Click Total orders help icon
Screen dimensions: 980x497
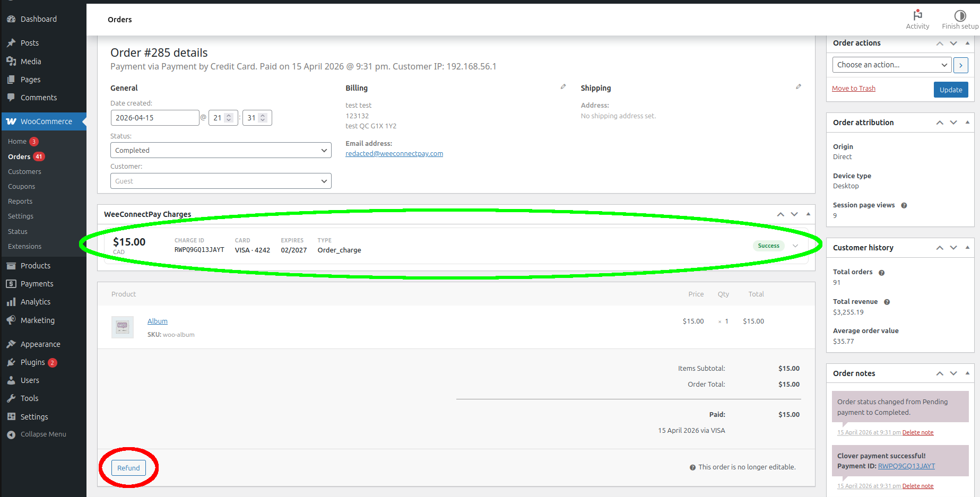pyautogui.click(x=882, y=273)
